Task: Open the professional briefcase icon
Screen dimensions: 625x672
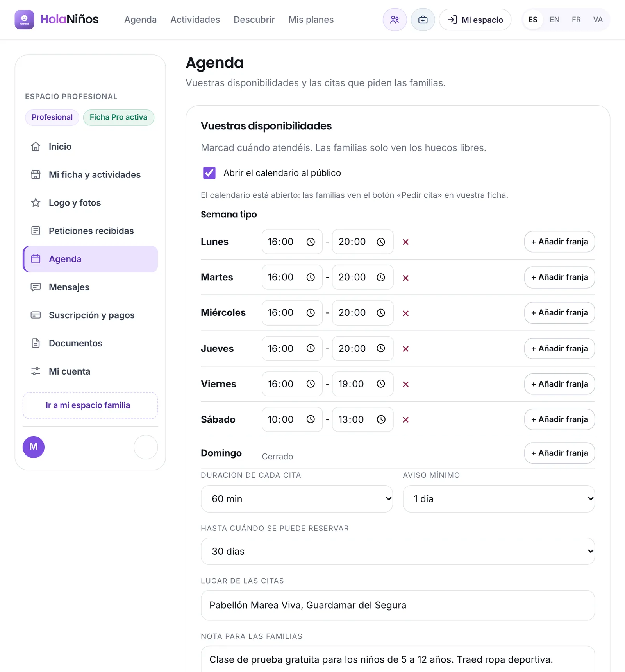Action: click(x=423, y=20)
